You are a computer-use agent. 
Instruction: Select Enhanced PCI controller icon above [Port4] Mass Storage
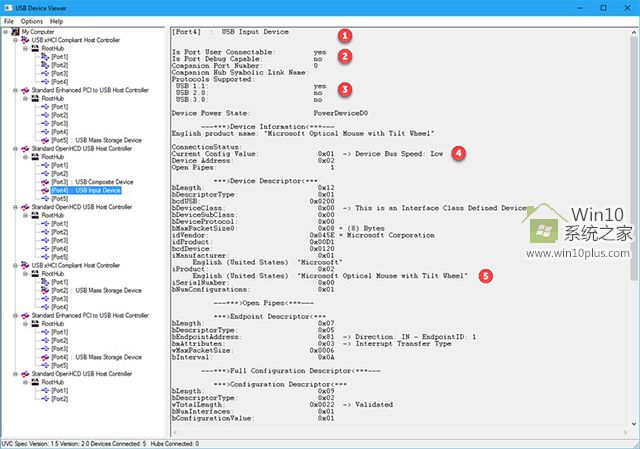click(x=25, y=316)
